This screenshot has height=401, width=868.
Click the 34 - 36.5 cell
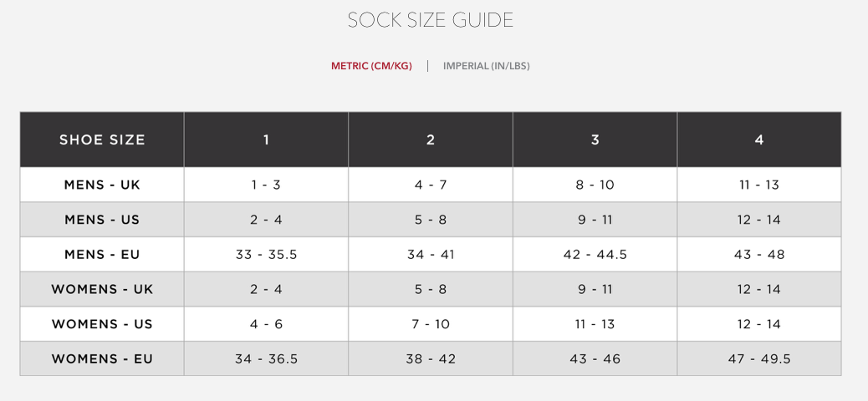(x=266, y=359)
